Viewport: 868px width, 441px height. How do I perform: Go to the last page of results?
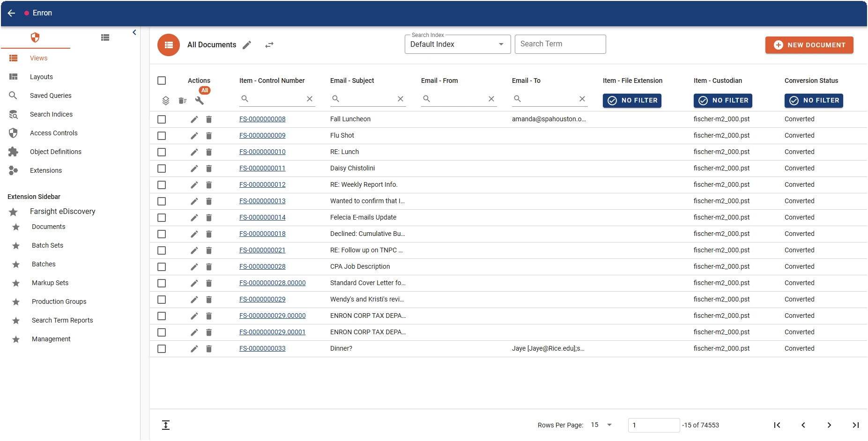(x=855, y=425)
